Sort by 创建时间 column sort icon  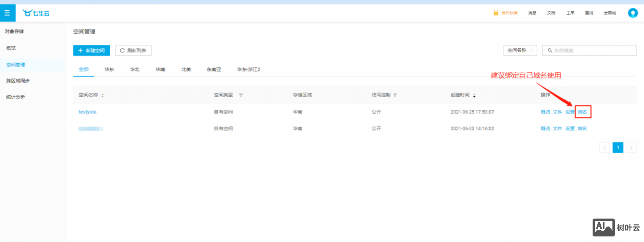coord(474,95)
